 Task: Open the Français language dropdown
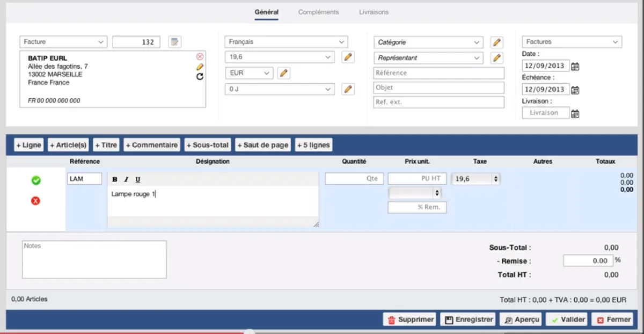coord(286,42)
